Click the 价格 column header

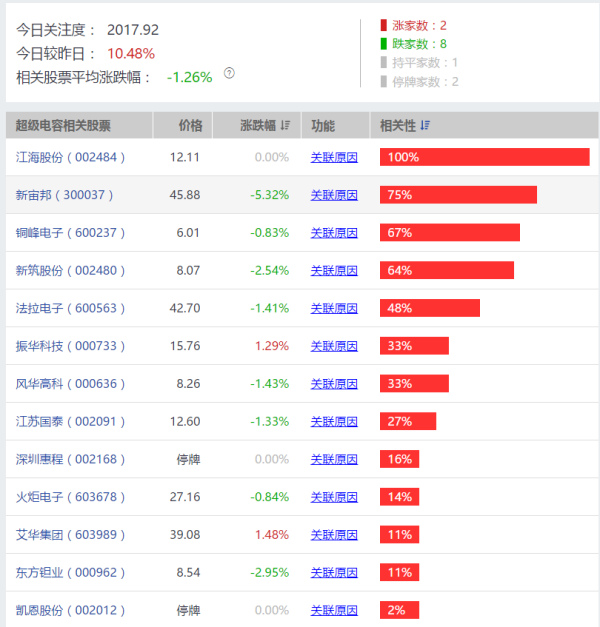(x=183, y=125)
